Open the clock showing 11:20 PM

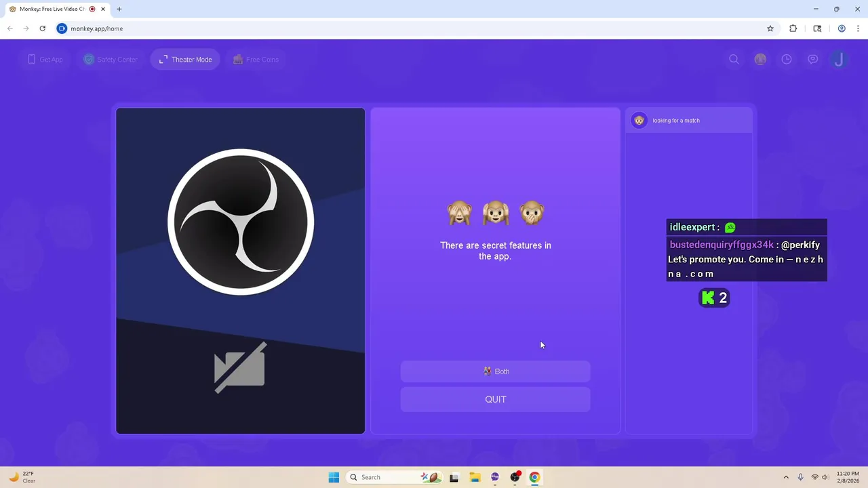pyautogui.click(x=848, y=477)
